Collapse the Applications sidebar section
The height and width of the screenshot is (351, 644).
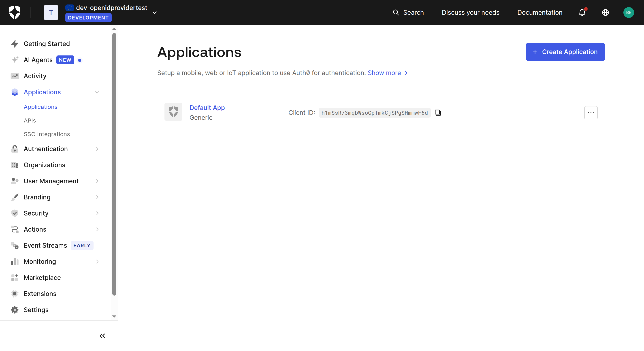(97, 92)
